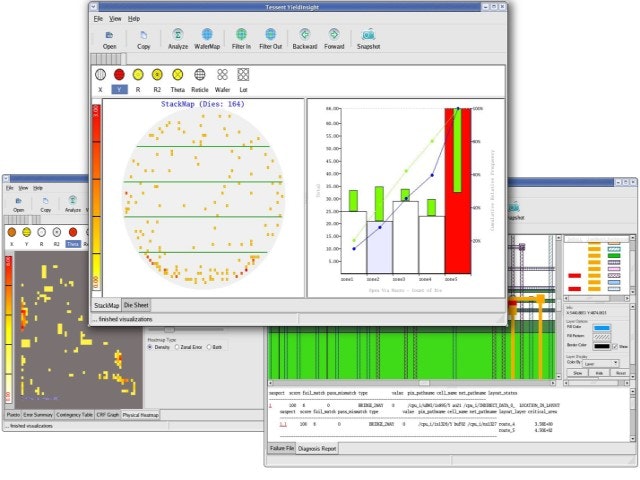Select R2 zone icon in back-left window

click(57, 232)
